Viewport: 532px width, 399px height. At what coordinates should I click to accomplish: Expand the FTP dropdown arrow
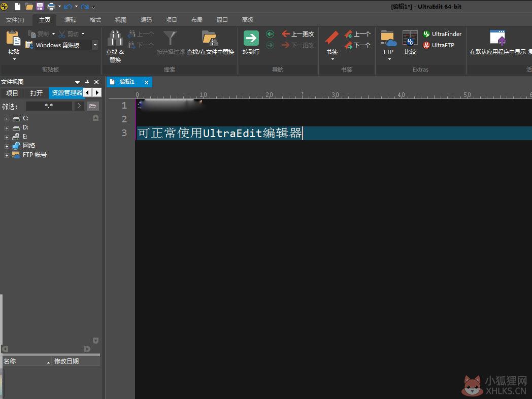(x=389, y=59)
